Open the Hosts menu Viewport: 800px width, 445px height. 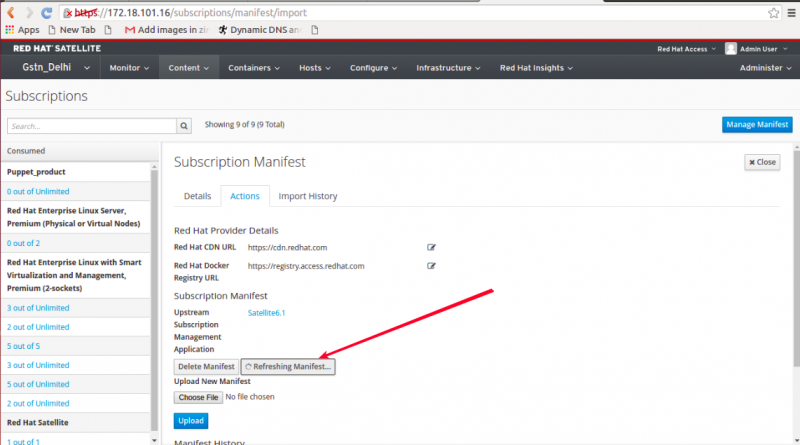tap(315, 68)
